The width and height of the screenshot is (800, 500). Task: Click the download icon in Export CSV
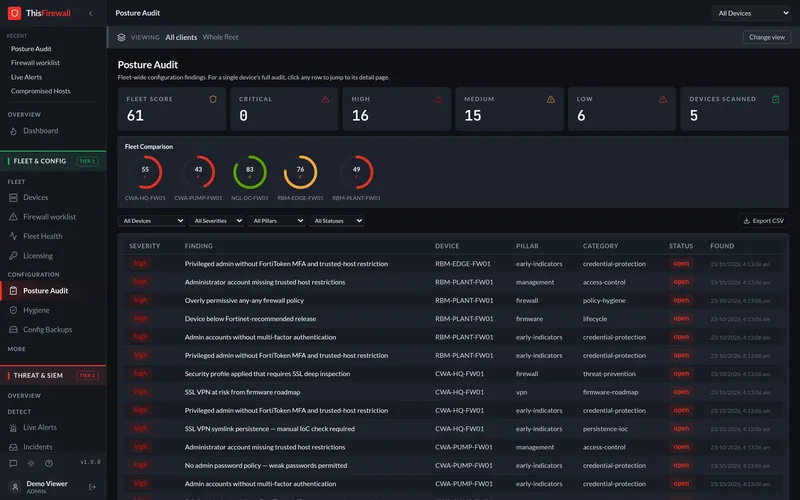(x=746, y=221)
